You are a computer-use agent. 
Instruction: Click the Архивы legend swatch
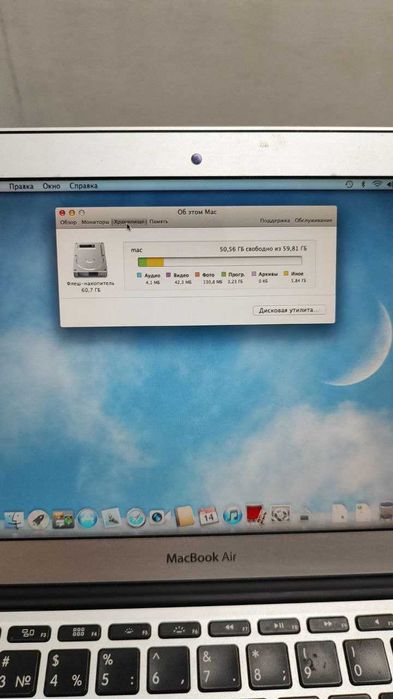[x=254, y=274]
